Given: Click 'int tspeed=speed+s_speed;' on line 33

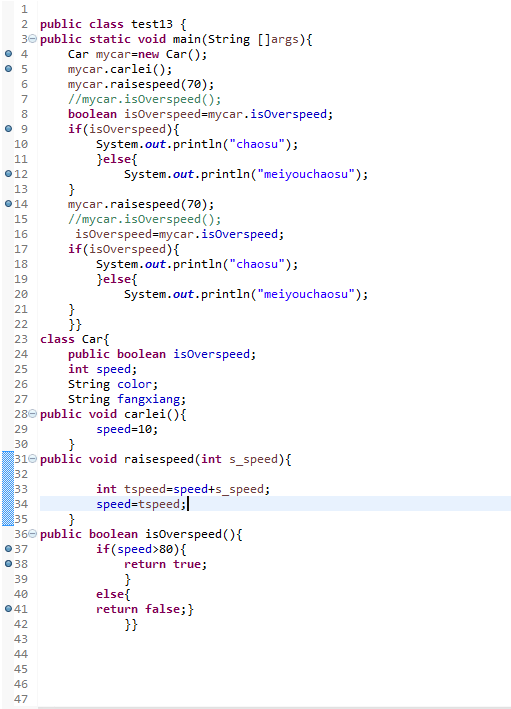Looking at the screenshot, I should [x=183, y=489].
